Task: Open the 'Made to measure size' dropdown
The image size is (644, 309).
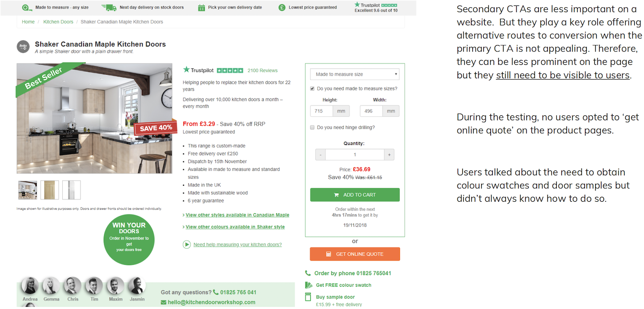Action: tap(355, 74)
